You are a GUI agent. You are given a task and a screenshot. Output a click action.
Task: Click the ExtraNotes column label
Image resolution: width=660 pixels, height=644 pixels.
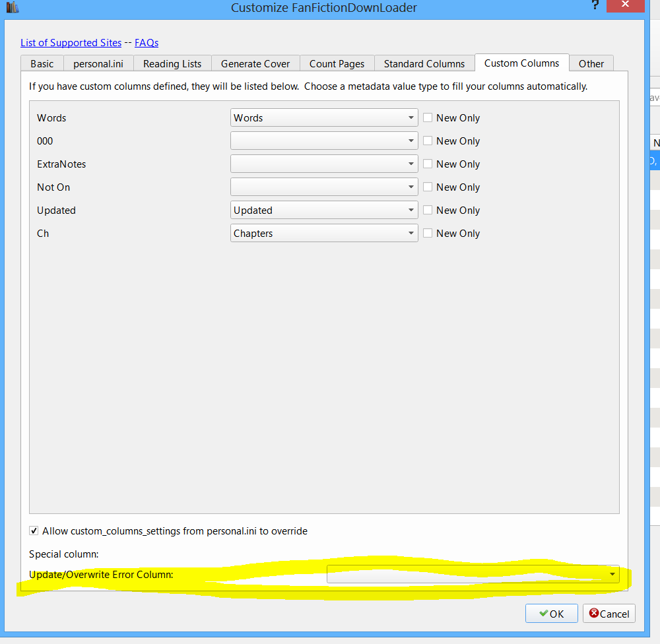coord(61,164)
